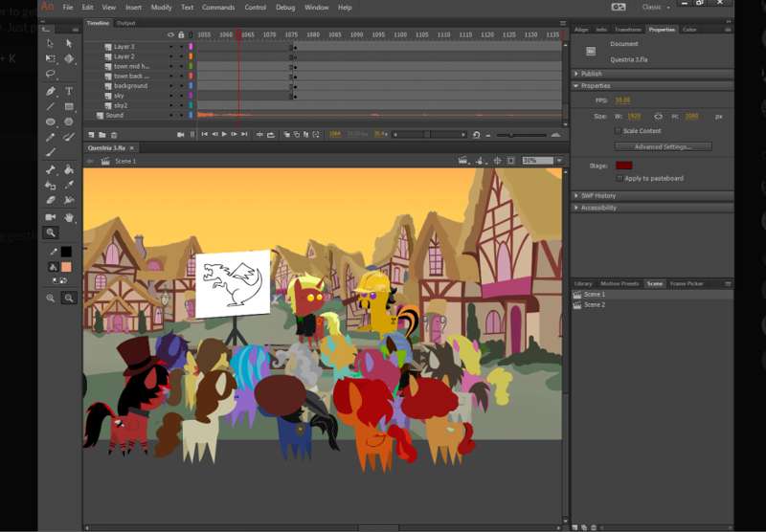Select the Text tool
766x532 pixels.
(x=69, y=91)
